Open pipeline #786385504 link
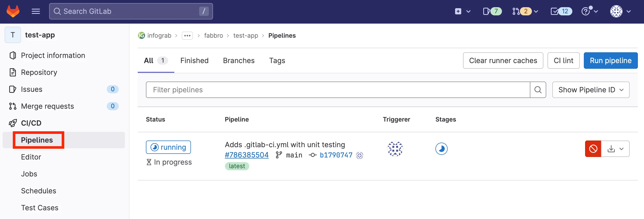644x219 pixels. 246,155
